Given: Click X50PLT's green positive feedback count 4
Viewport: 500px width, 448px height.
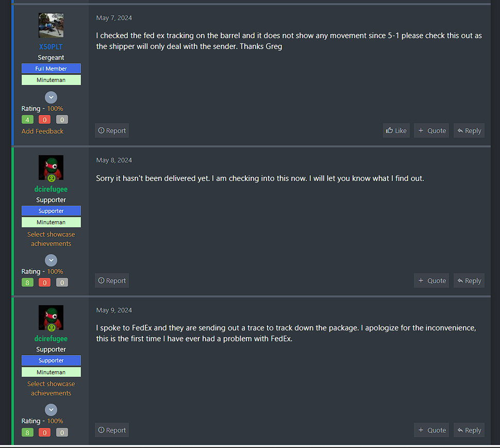Looking at the screenshot, I should point(27,120).
